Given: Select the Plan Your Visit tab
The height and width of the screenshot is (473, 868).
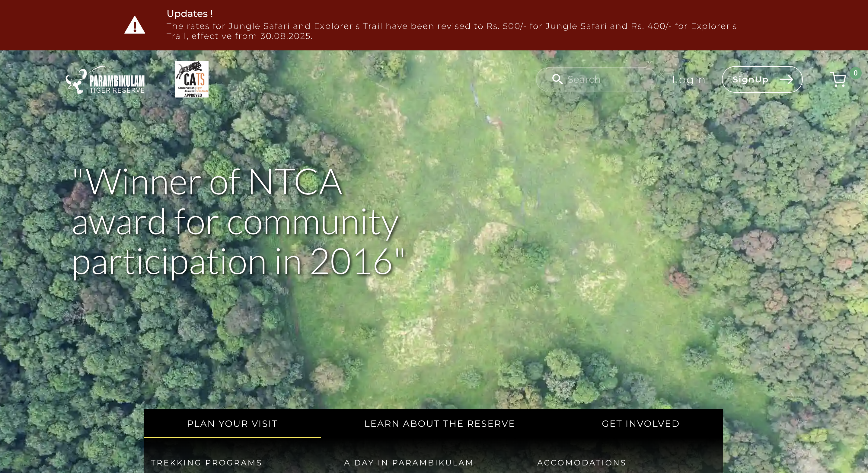Looking at the screenshot, I should (232, 423).
